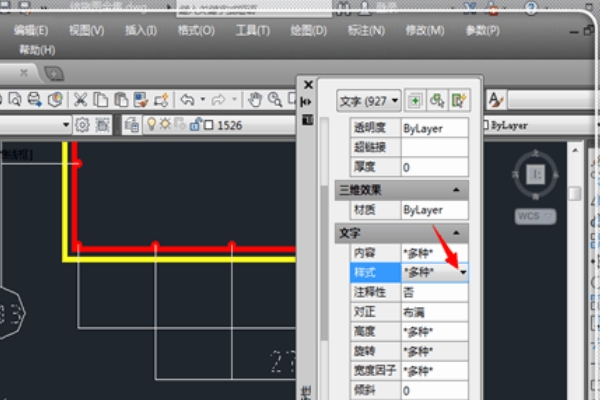600x400 pixels.
Task: Open the 格式(O) menu
Action: pos(196,31)
